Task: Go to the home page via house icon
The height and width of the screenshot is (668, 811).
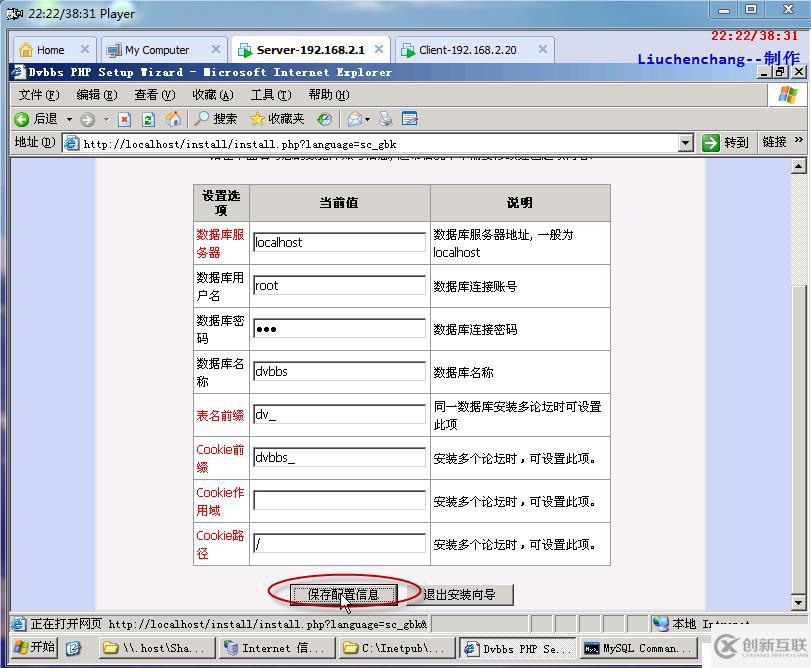Action: [x=173, y=119]
